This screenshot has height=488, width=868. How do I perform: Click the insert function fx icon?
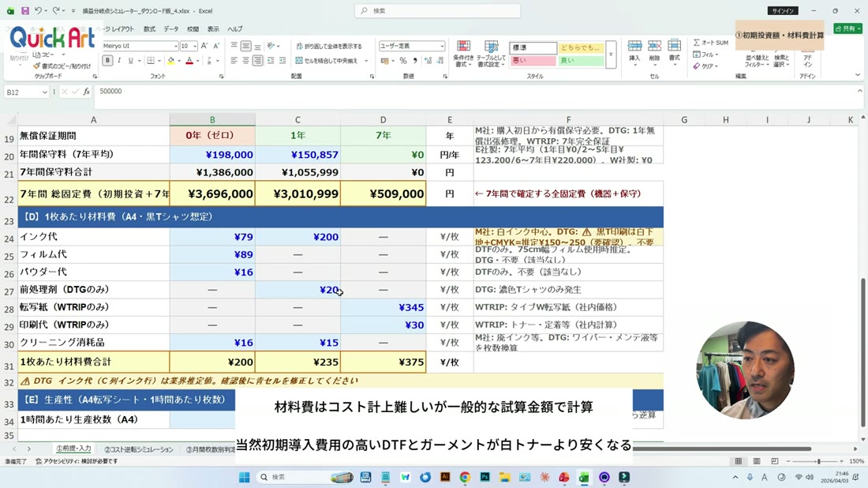pyautogui.click(x=86, y=92)
